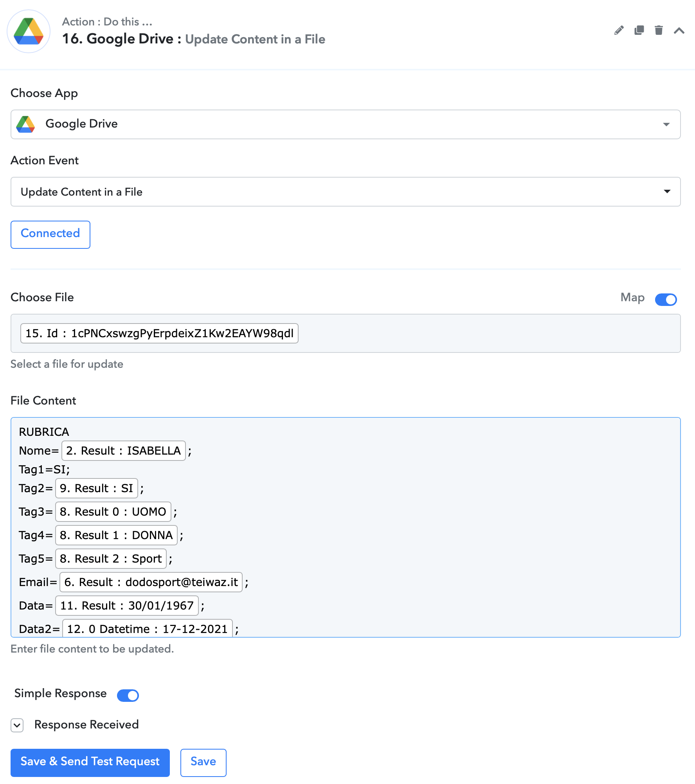Select the dodosport@teiwaz.it email tag
This screenshot has width=695, height=784.
coord(151,582)
